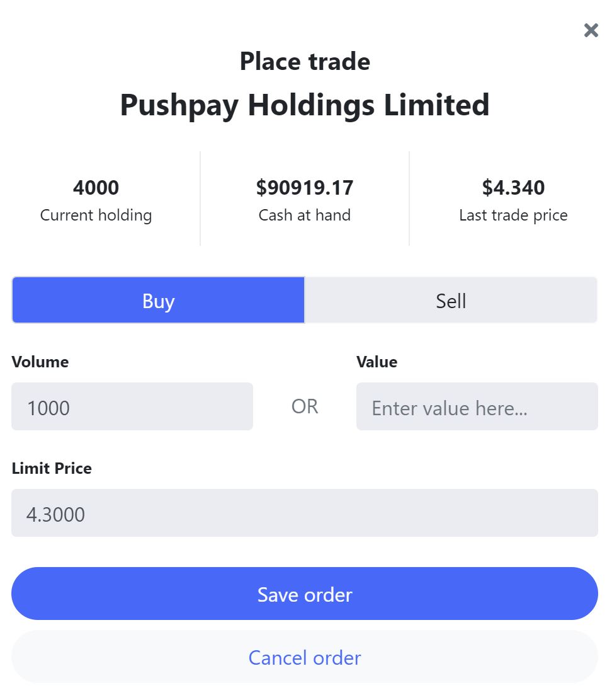The image size is (612, 700).
Task: Click the Cash at hand caption
Action: coord(305,215)
